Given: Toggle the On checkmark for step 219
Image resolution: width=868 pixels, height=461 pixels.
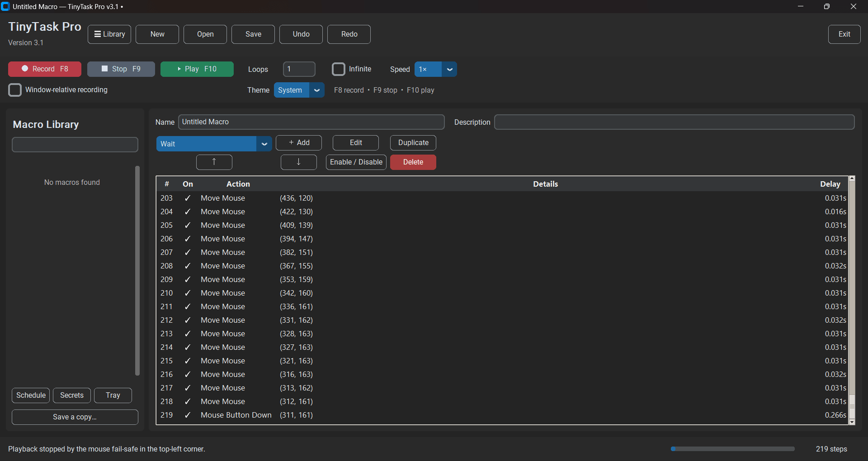Looking at the screenshot, I should pos(188,415).
